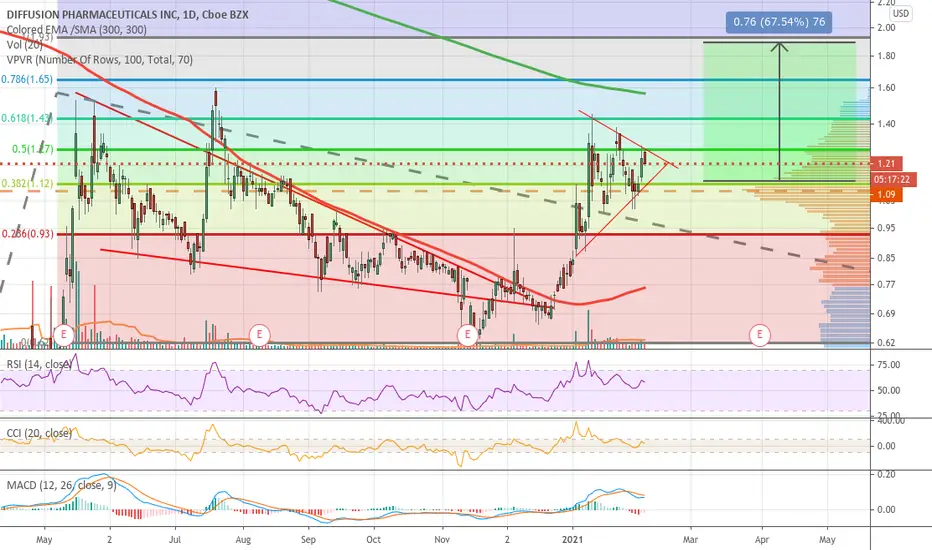Select the 0.236(0.93) Fibonacci level label
The image size is (932, 550).
27,234
